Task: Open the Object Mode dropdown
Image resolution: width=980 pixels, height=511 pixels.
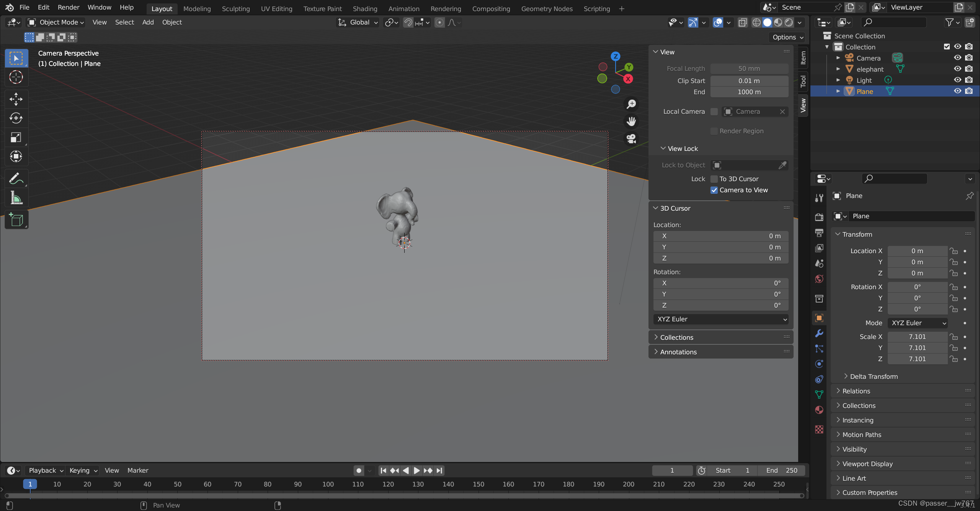Action: (56, 22)
